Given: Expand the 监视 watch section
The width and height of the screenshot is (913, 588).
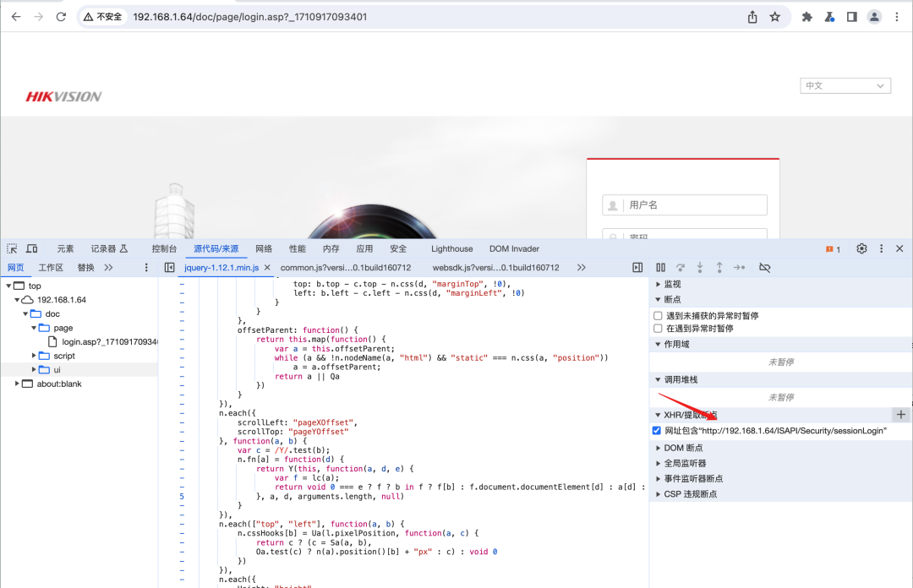Looking at the screenshot, I should (672, 284).
